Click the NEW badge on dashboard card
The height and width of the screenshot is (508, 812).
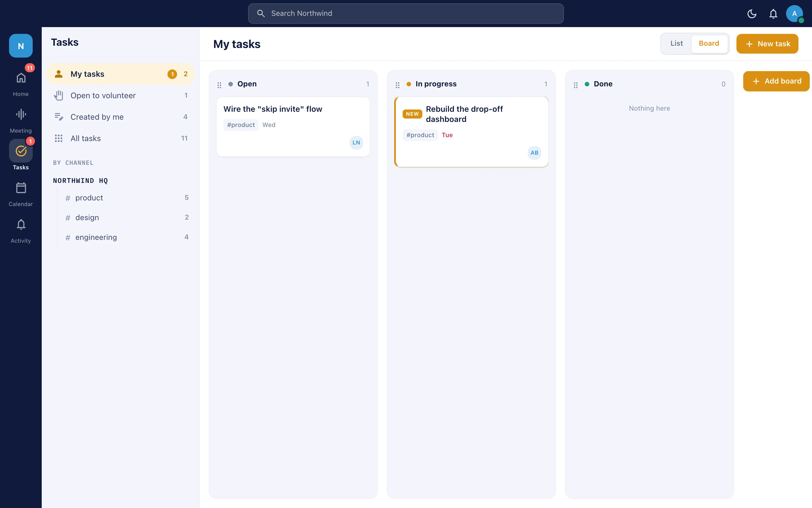[412, 114]
